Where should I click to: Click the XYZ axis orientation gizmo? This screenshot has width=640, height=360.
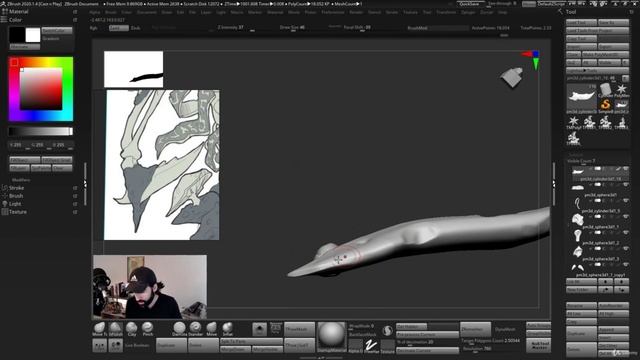532,60
